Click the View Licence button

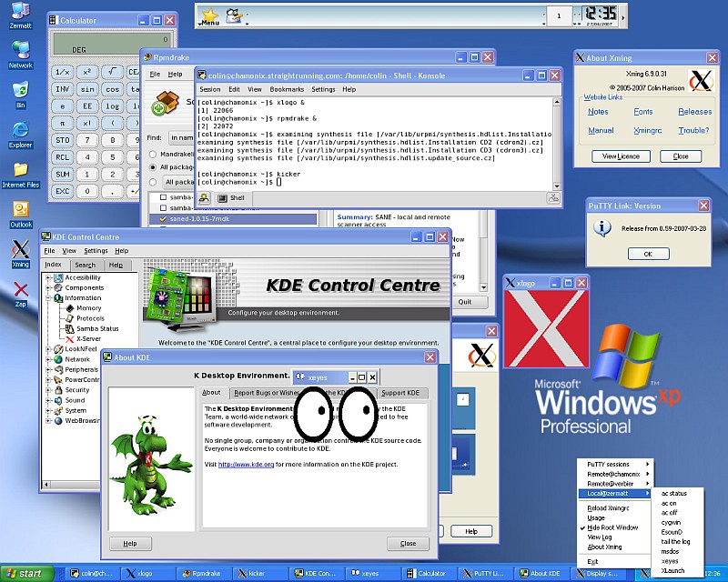pos(621,156)
